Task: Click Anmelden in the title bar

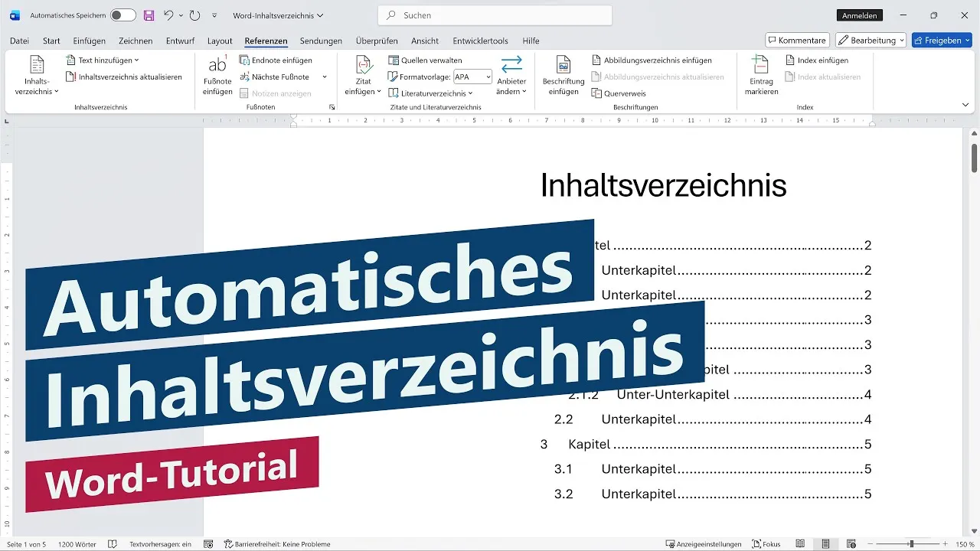Action: coord(859,15)
